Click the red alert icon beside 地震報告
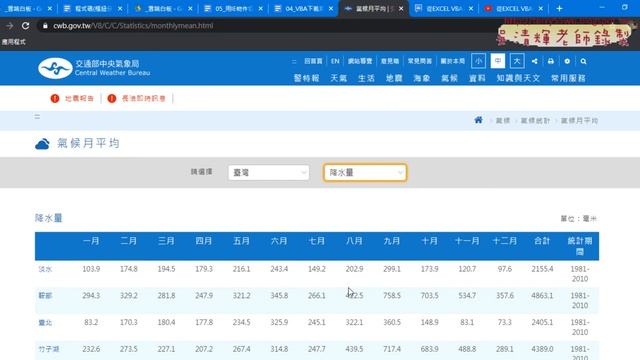The width and height of the screenshot is (640, 360). (x=55, y=98)
